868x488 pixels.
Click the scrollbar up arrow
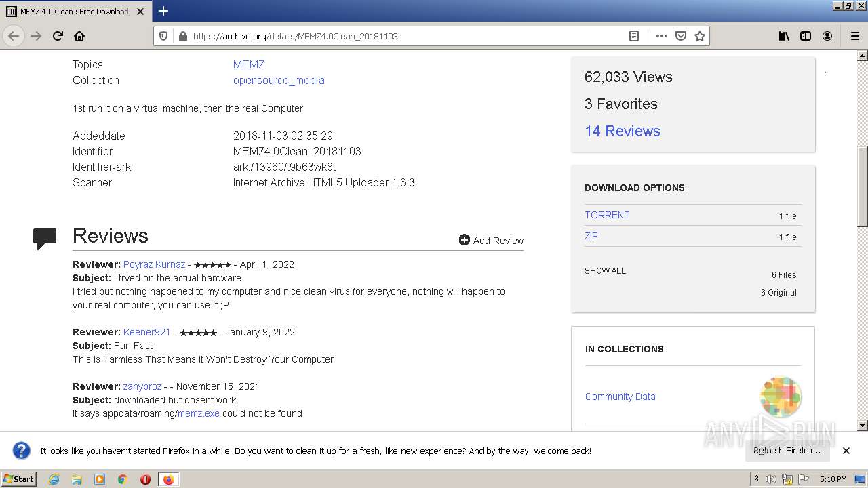863,56
